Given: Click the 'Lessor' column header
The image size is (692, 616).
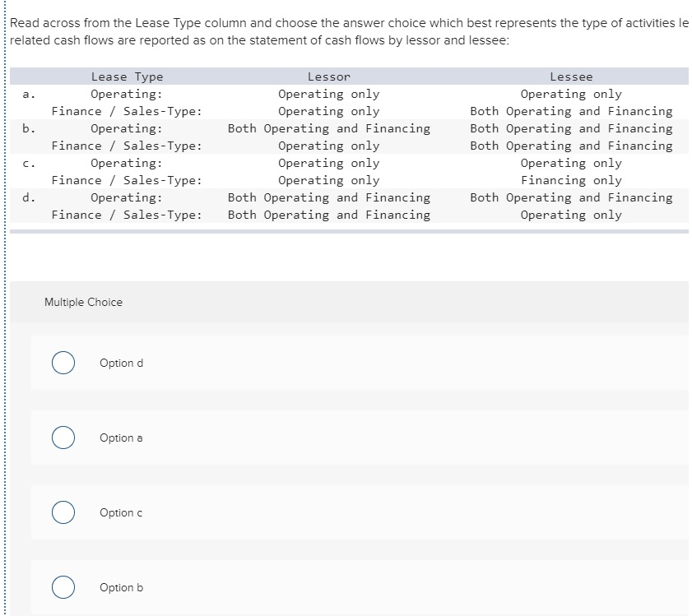Looking at the screenshot, I should tap(329, 76).
